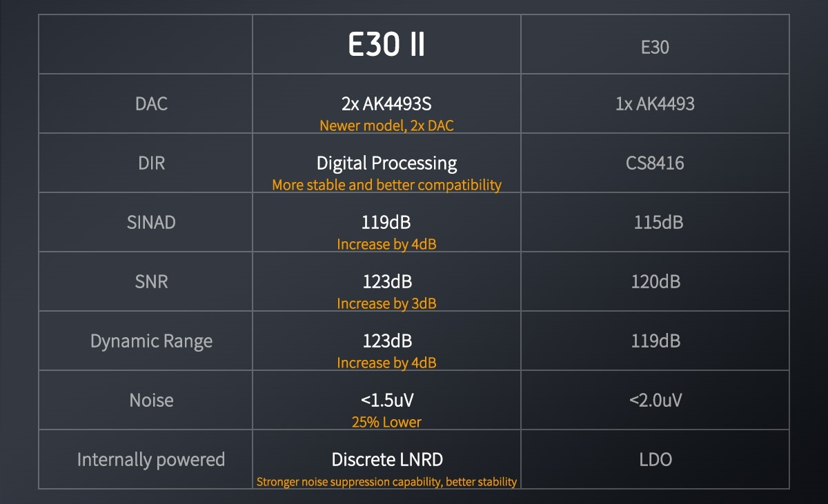
Task: Click the 115dB SINAD value
Action: point(658,223)
